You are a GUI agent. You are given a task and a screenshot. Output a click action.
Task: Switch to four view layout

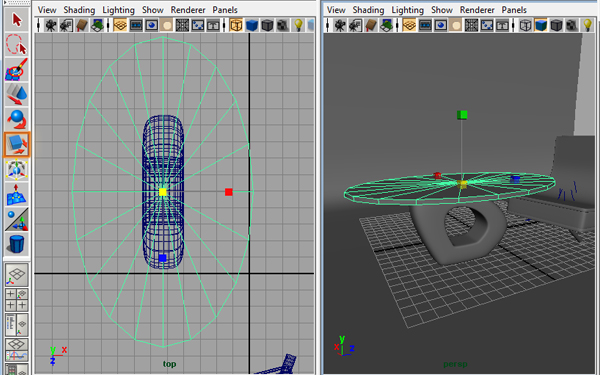pos(17,300)
